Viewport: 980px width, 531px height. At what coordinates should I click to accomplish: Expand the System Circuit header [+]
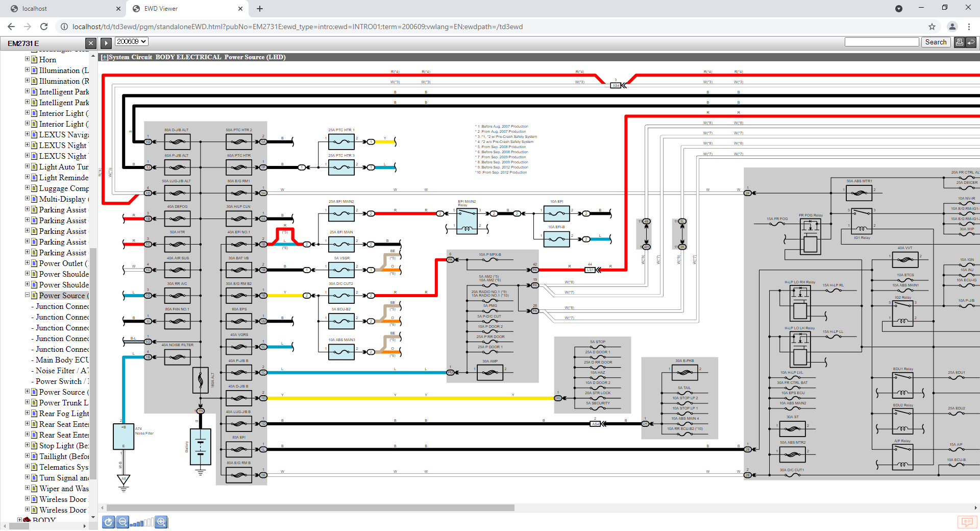[104, 57]
